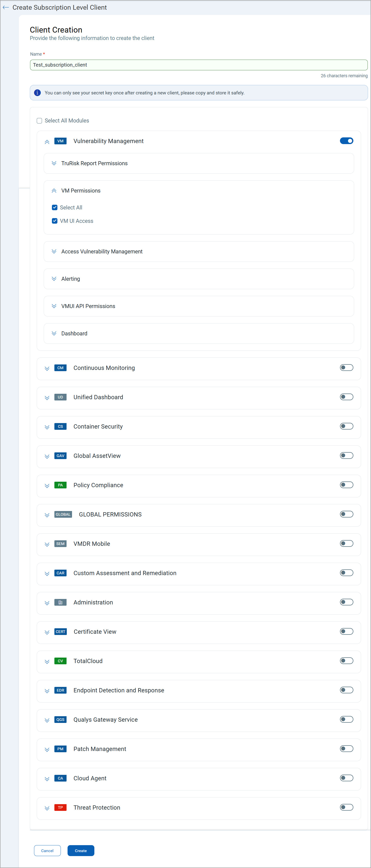Click the CS badge for Container Security
Viewport: 371px width, 868px height.
click(x=60, y=427)
